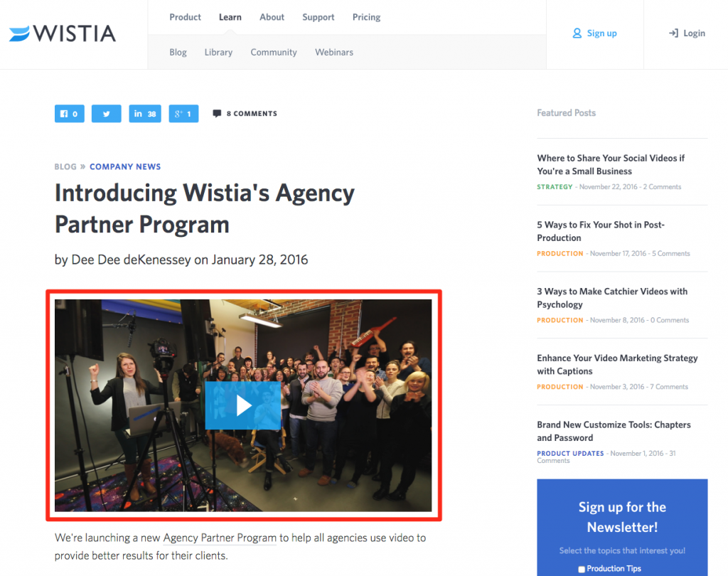
Task: Open the Product menu
Action: [186, 17]
